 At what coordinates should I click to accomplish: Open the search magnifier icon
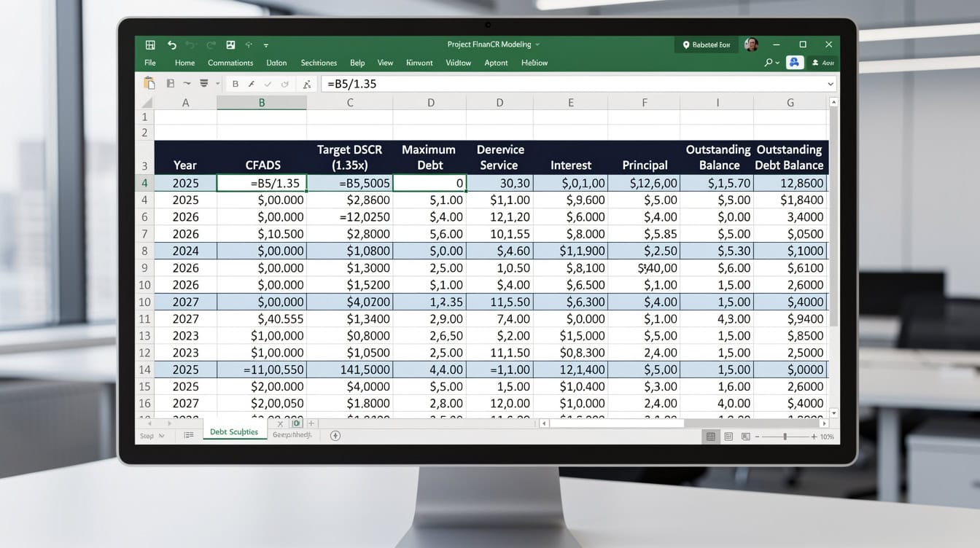[770, 63]
